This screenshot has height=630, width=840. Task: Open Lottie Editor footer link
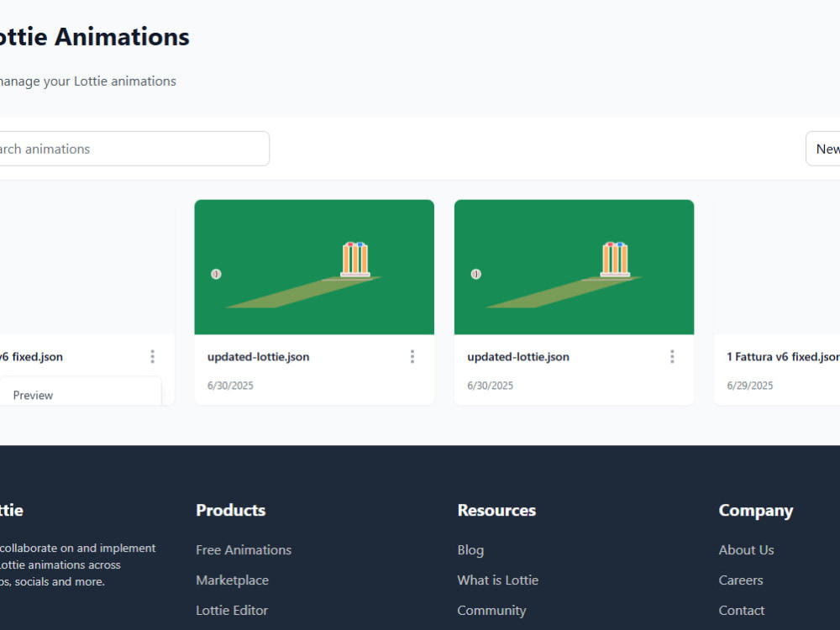pos(232,610)
